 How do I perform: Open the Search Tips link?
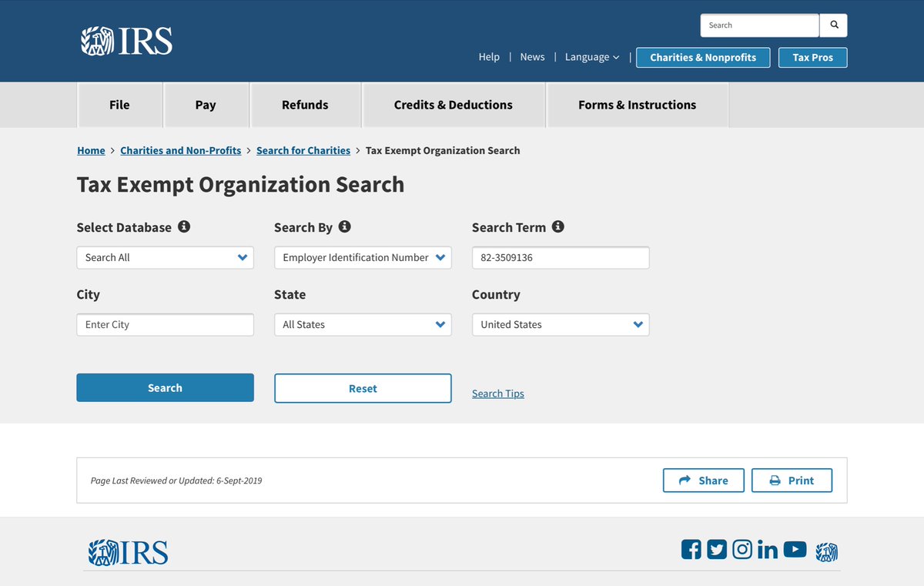coord(498,393)
